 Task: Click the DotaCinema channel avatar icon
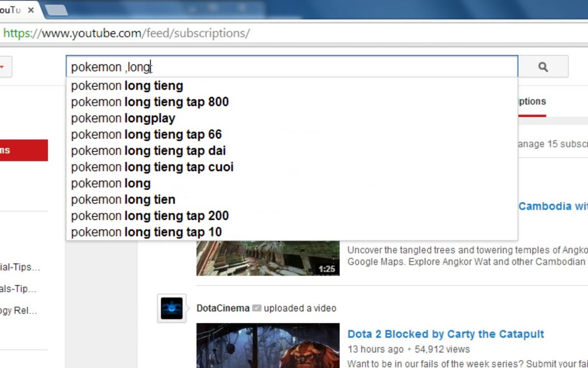[x=171, y=308]
